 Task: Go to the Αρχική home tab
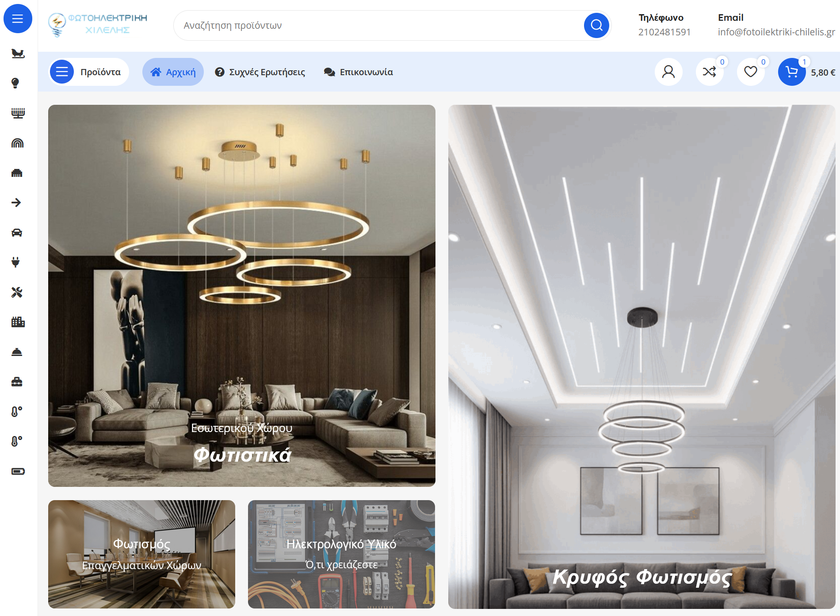click(x=173, y=72)
